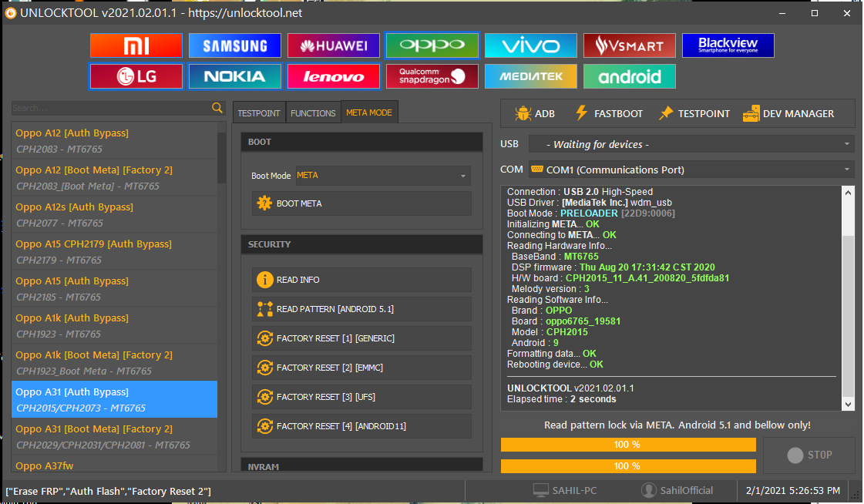The image size is (864, 504).
Task: Click the date and time in status bar
Action: tap(793, 490)
